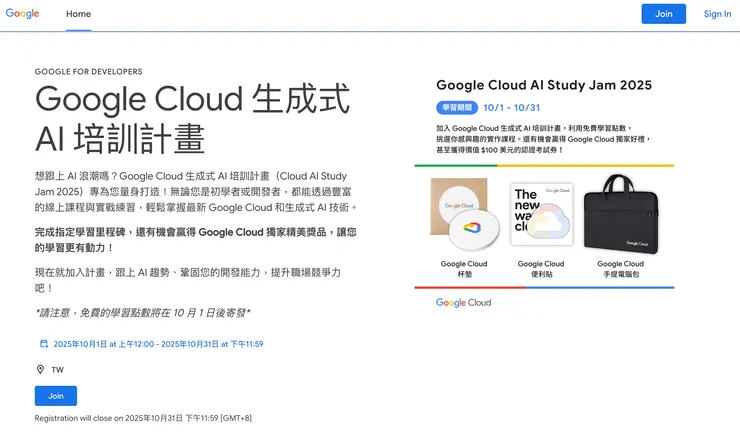Click the Google logo in header

(22, 14)
